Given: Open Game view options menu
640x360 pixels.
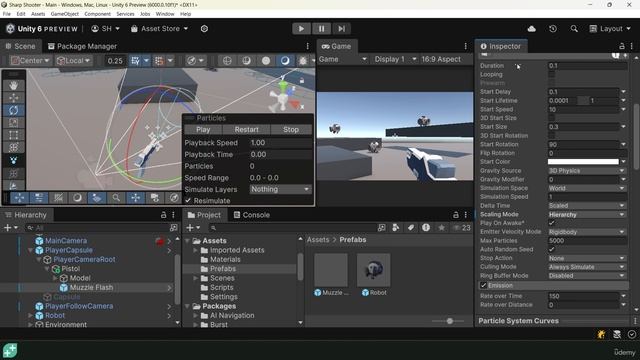Looking at the screenshot, I should click(x=465, y=46).
